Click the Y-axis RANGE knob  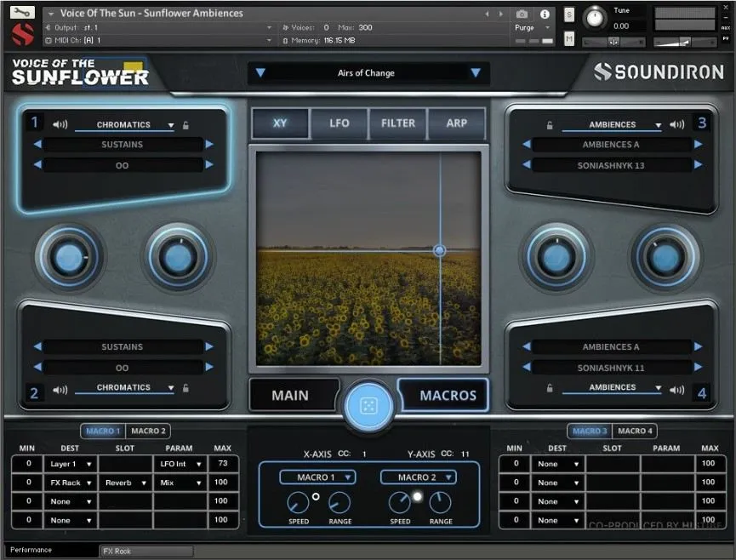(x=440, y=503)
